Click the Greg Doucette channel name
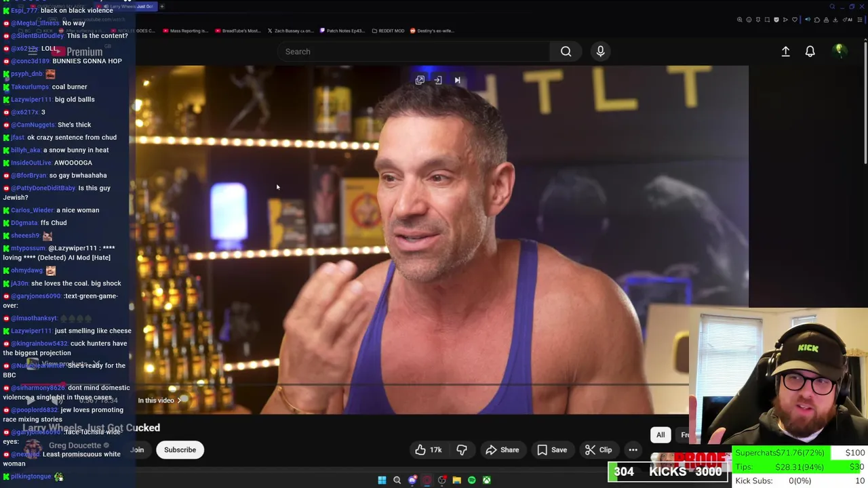The width and height of the screenshot is (868, 488). tap(75, 445)
